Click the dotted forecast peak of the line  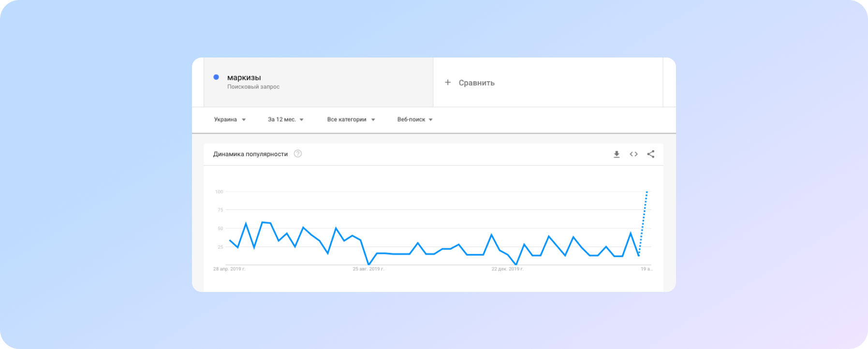tap(647, 192)
